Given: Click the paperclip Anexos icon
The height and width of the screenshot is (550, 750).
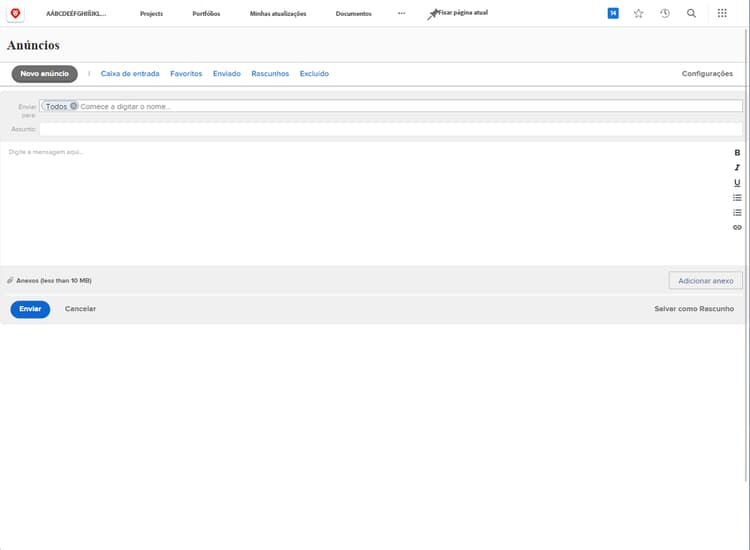Looking at the screenshot, I should point(10,280).
